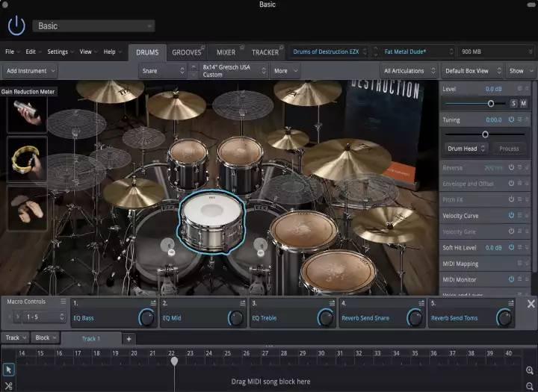
Task: Enable Envelope and Offset power toggle
Action: click(x=511, y=183)
